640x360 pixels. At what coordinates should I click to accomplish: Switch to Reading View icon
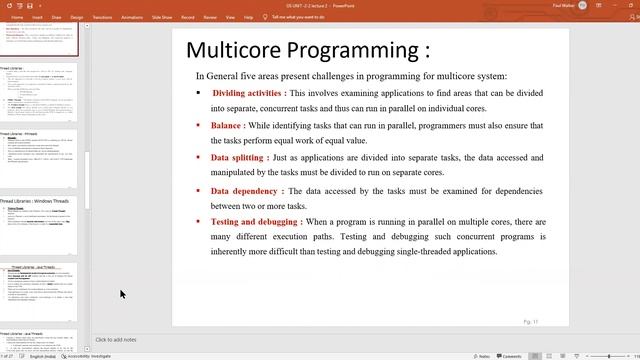coord(563,356)
